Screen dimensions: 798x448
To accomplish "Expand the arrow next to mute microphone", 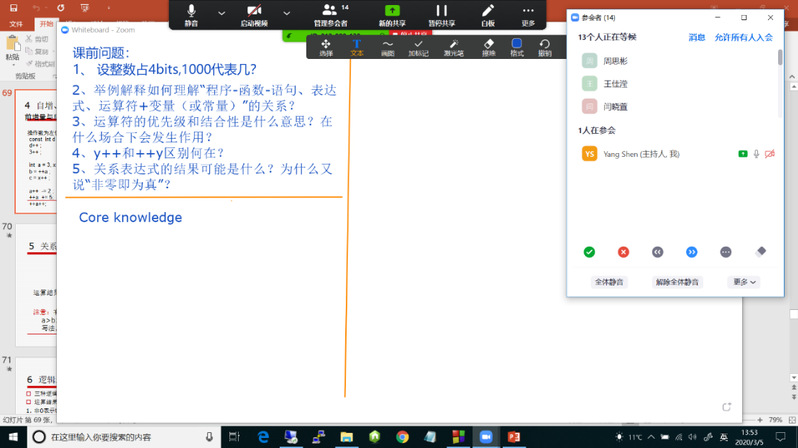I will (221, 14).
